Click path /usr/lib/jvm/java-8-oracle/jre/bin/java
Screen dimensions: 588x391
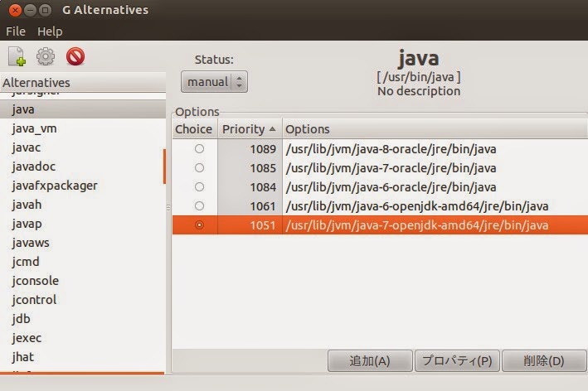(x=391, y=149)
